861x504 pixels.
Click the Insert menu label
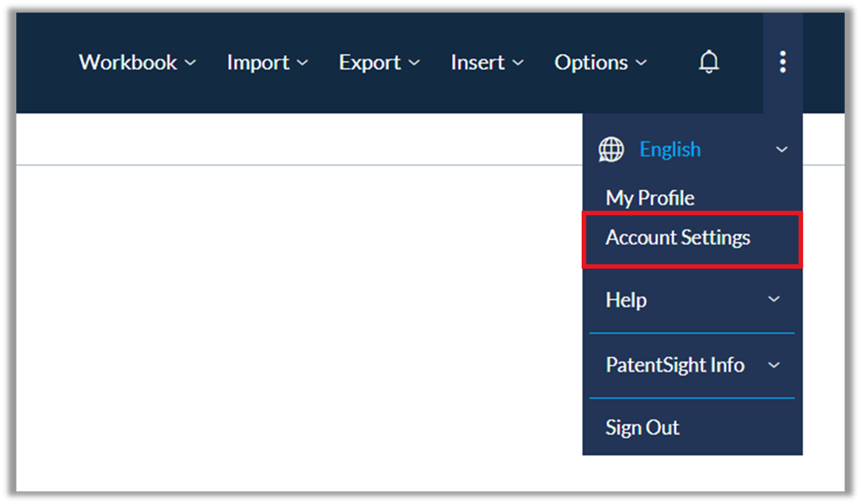click(x=477, y=63)
